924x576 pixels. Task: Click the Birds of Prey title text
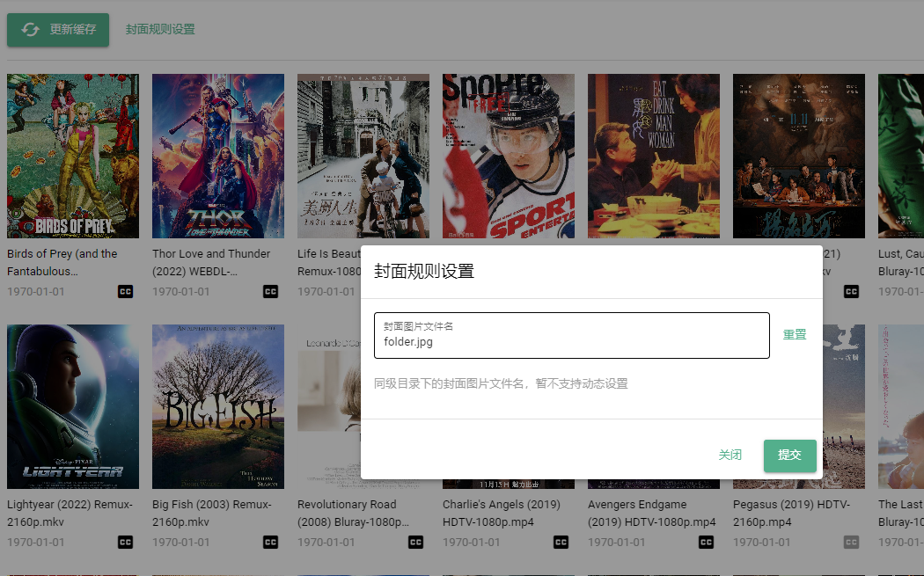tap(62, 263)
